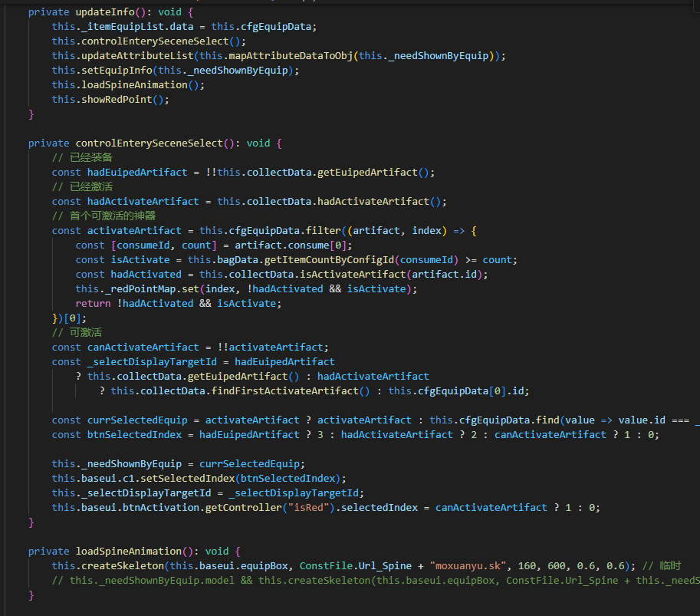Click the commented-out createSkeleton line
Screen dimensions: 700x616
(x=376, y=581)
